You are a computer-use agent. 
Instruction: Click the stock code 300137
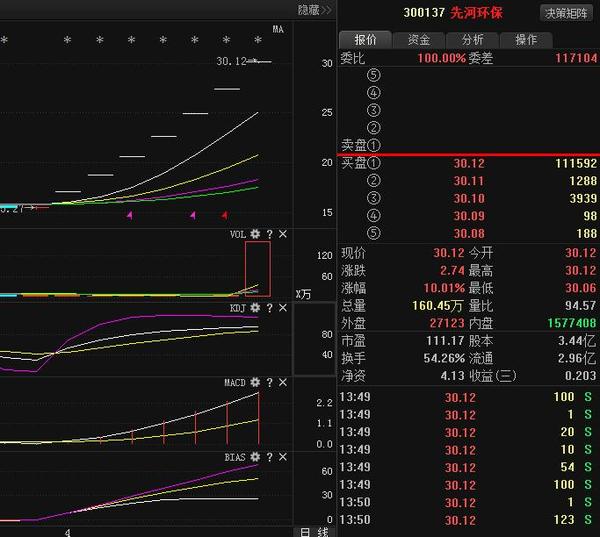(424, 13)
